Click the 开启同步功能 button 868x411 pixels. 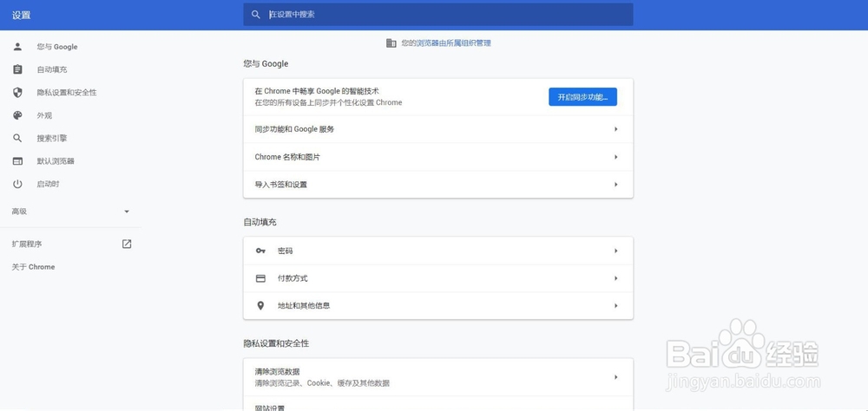(583, 97)
